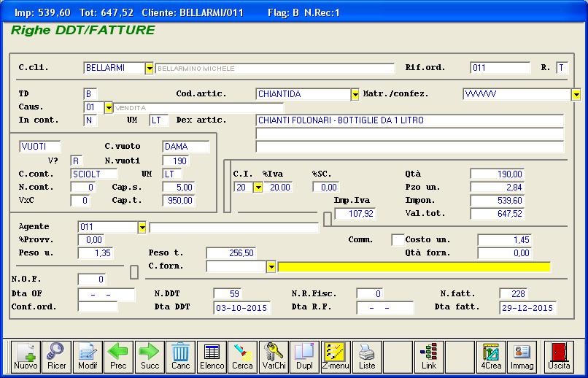Viewport: 588px width, 378px height.
Task: Click the Nuovo new record icon
Action: tap(26, 357)
